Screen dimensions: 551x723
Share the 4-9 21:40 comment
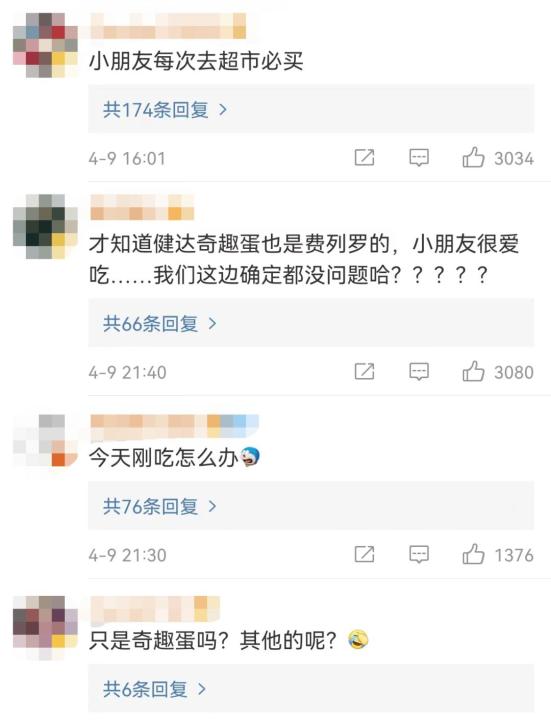364,372
